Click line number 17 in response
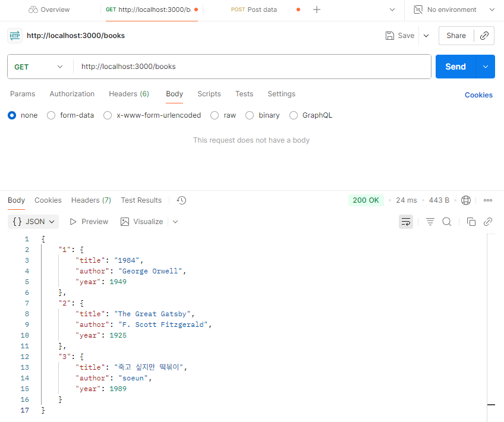 [x=25, y=410]
